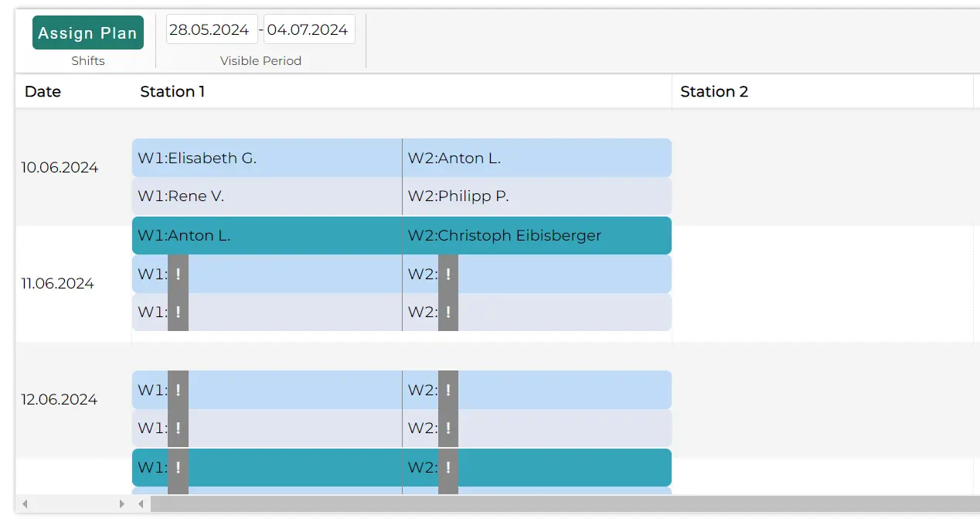Click warning icon in 11.06.2024 grey W2 slot
Viewport: 980px width, 519px height.
447,312
